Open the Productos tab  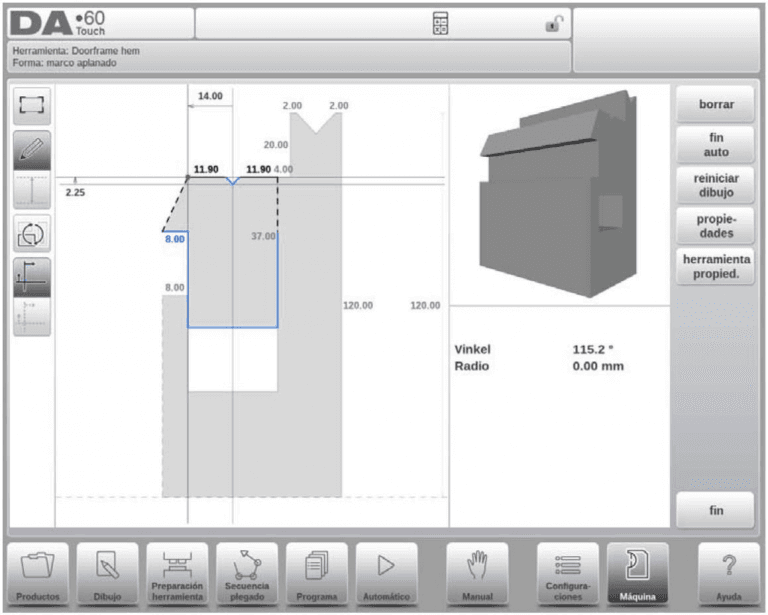point(38,573)
